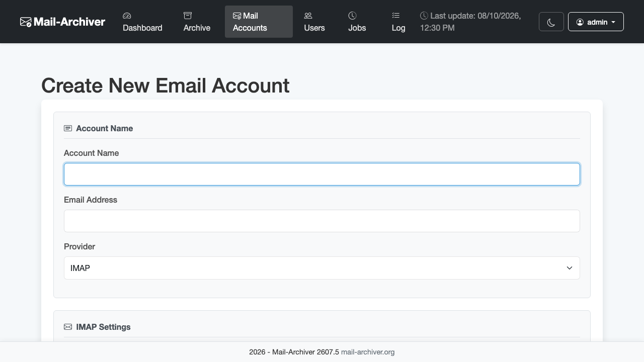Navigate to Jobs
Viewport: 644px width, 362px height.
pyautogui.click(x=357, y=22)
